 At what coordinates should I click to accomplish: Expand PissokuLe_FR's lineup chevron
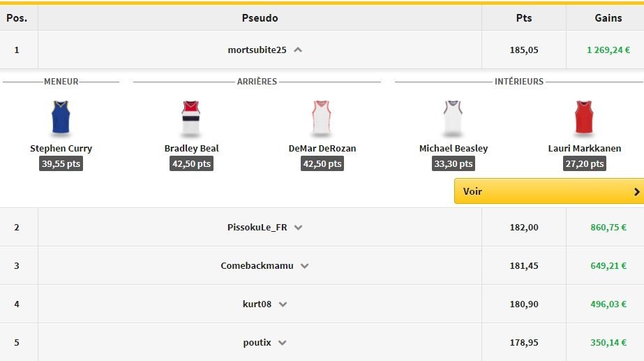pyautogui.click(x=298, y=228)
